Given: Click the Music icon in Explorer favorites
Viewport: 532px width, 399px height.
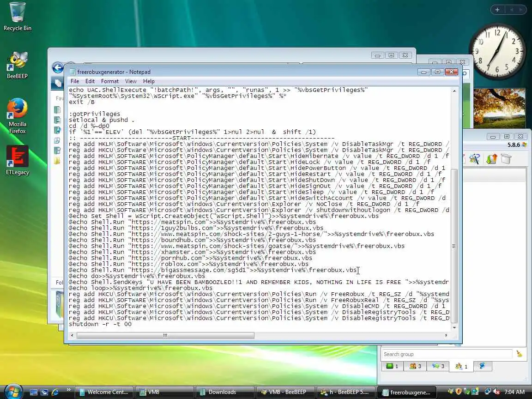Looking at the screenshot, I should [x=57, y=130].
